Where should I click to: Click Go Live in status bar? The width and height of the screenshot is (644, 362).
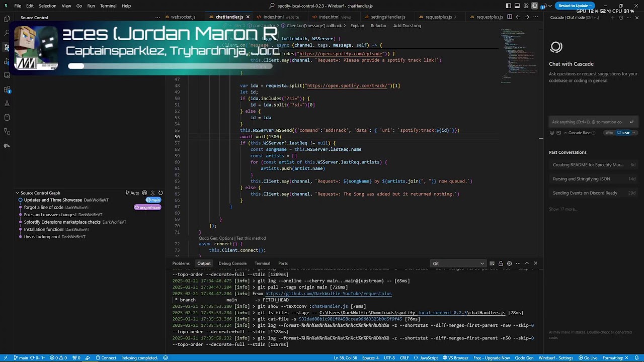click(x=587, y=358)
